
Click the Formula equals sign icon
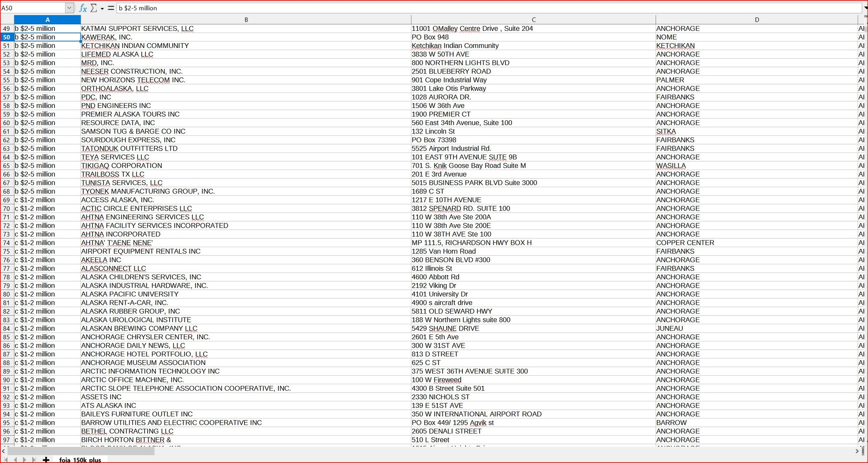click(111, 8)
